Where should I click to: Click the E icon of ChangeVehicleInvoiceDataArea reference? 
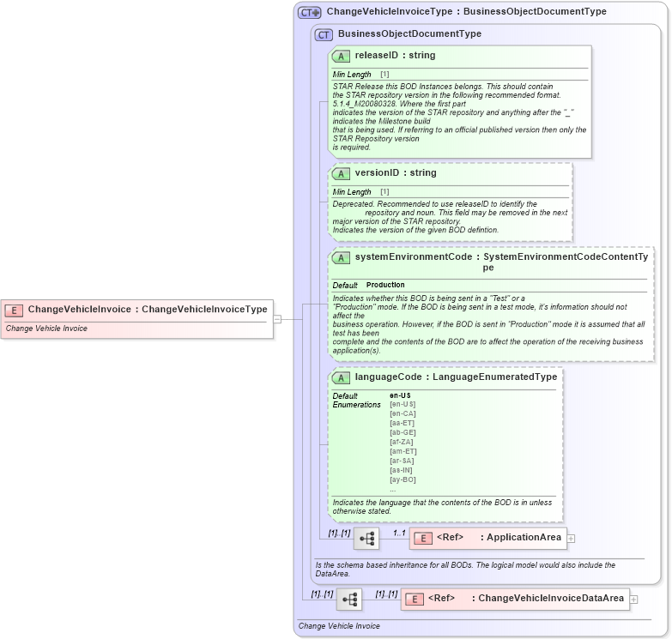pos(415,600)
